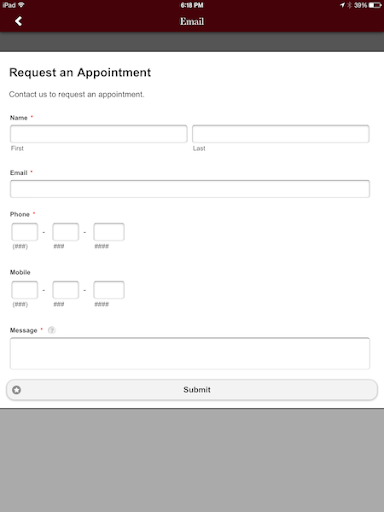The width and height of the screenshot is (384, 512).
Task: Select the Mobile middle three-digit box
Action: (x=66, y=290)
